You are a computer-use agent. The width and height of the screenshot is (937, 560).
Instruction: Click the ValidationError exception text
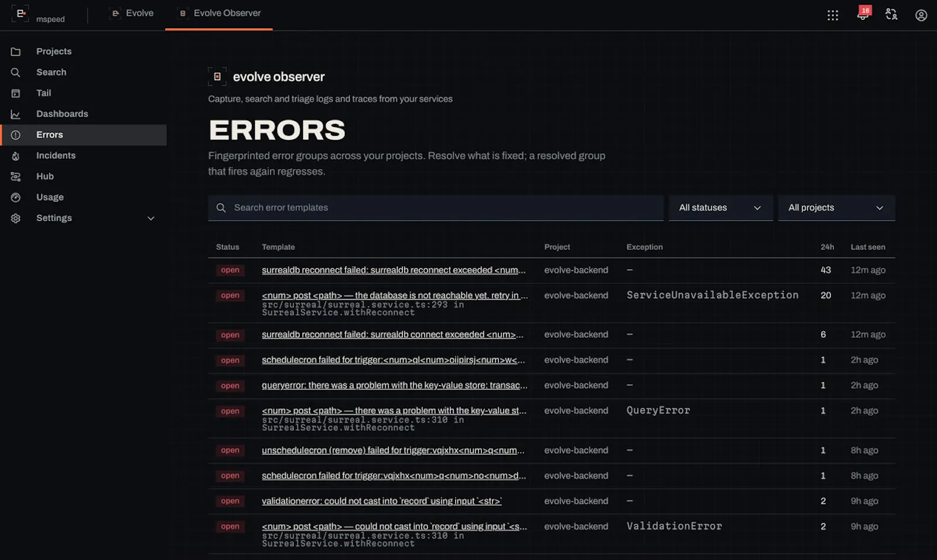(674, 526)
